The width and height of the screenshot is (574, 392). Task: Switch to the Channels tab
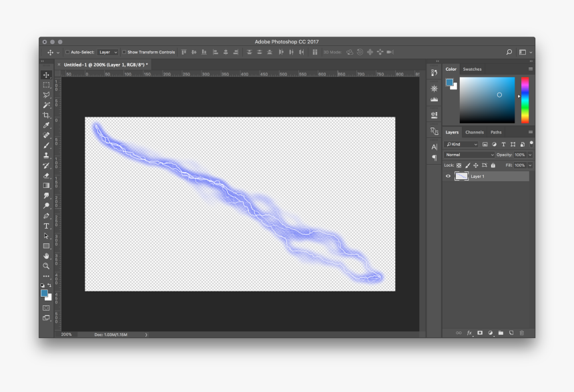pyautogui.click(x=475, y=132)
